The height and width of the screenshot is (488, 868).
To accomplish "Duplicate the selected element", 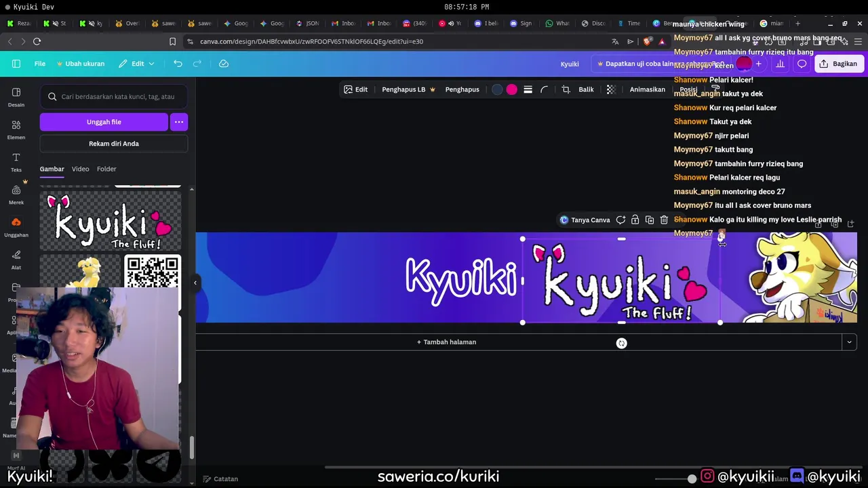I will [x=650, y=220].
